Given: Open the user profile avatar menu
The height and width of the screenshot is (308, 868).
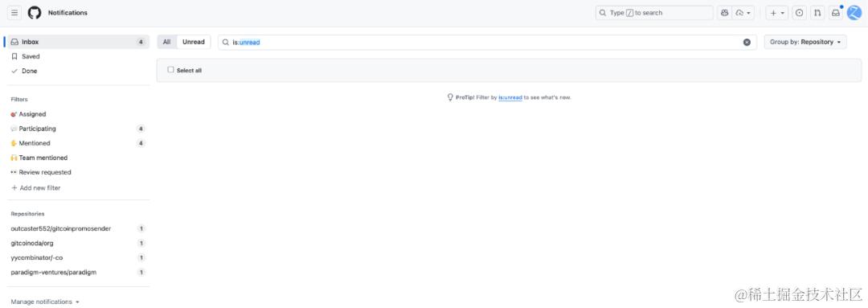Looking at the screenshot, I should [854, 13].
